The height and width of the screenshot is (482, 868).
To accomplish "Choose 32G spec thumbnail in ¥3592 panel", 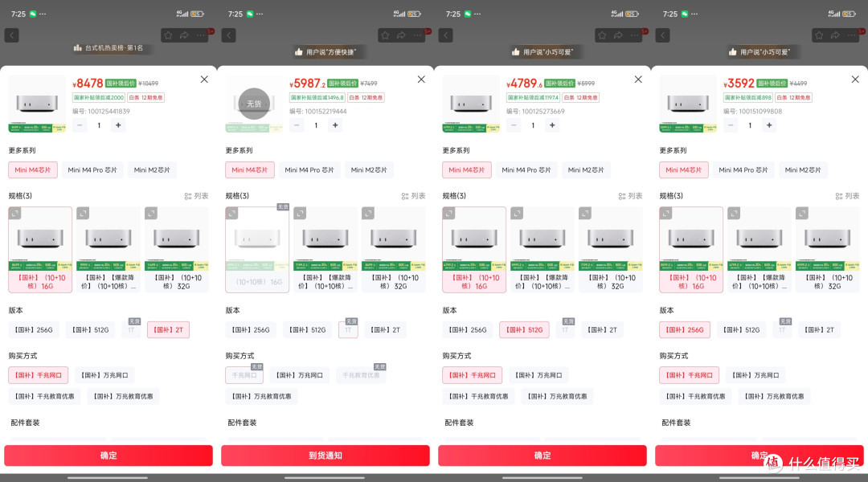I will pyautogui.click(x=828, y=250).
